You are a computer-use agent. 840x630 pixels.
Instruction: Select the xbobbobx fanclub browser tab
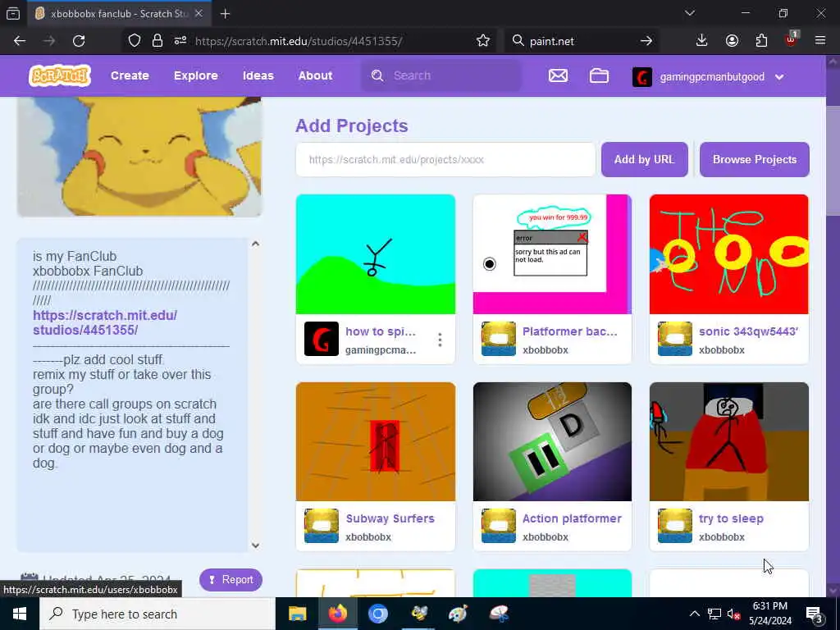point(120,13)
